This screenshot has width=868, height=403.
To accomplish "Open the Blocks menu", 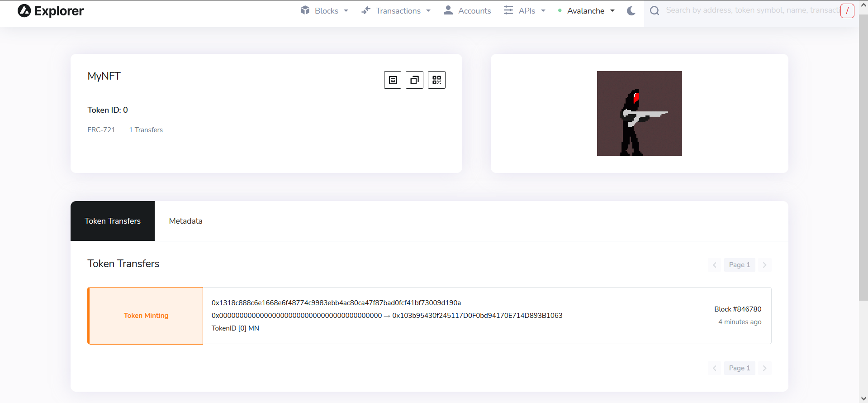I will pos(324,11).
